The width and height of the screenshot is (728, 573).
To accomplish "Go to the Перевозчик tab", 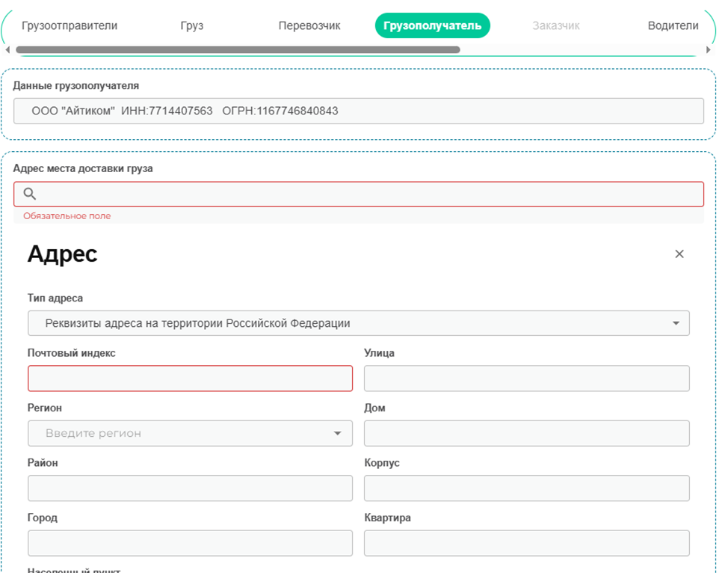I will click(309, 25).
